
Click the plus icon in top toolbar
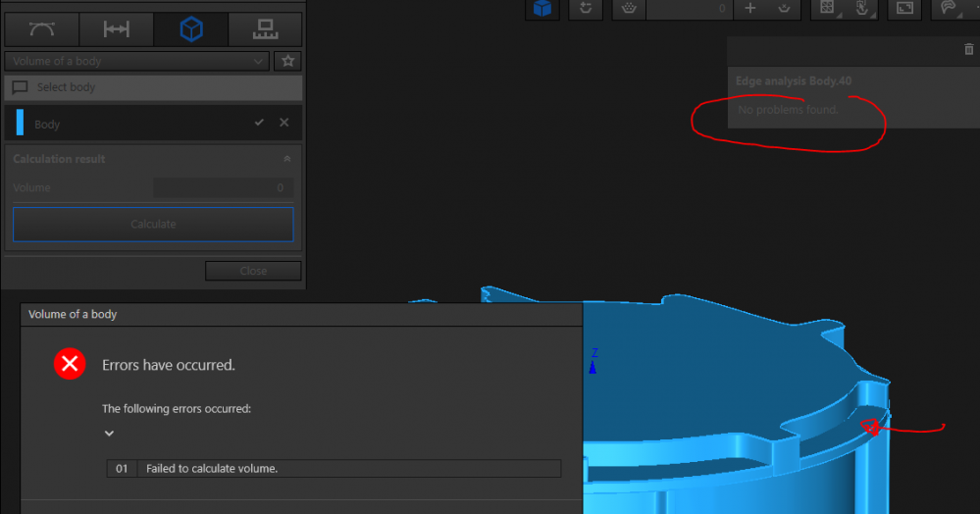point(750,8)
